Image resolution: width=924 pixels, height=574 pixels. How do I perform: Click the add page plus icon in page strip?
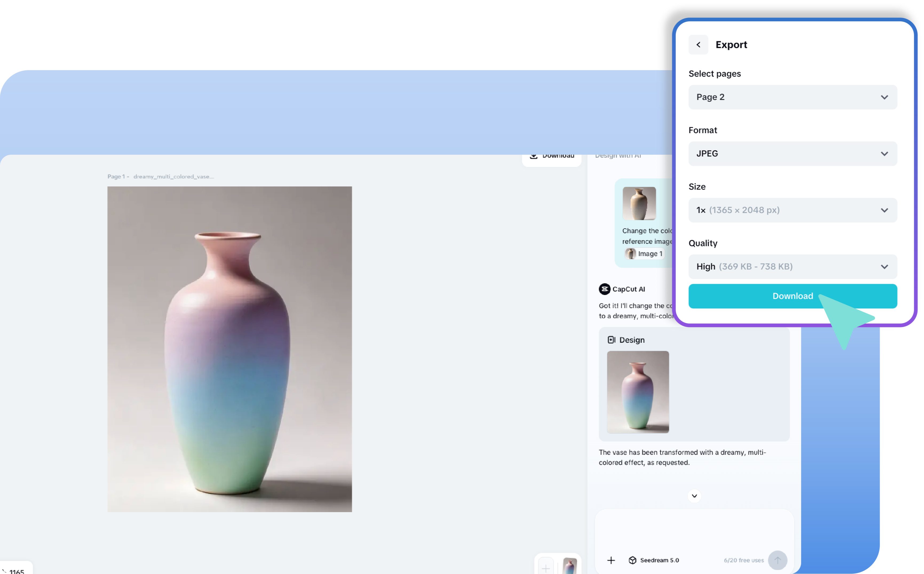[546, 568]
